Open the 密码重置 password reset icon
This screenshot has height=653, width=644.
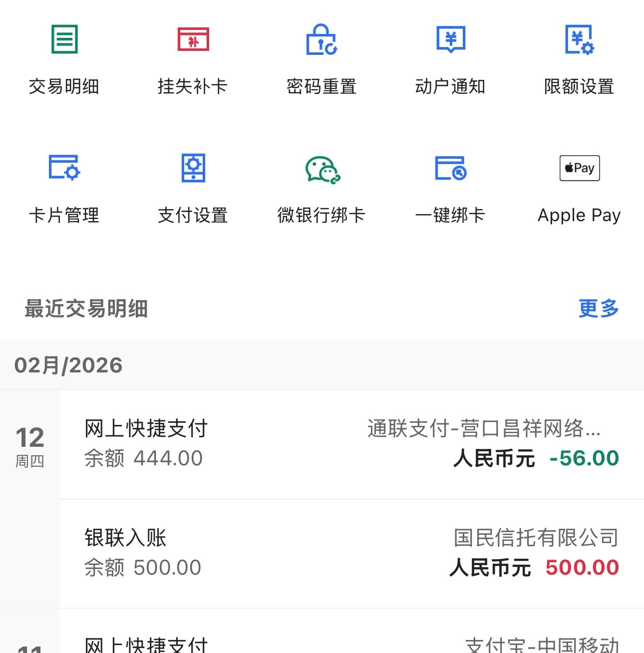tap(322, 39)
